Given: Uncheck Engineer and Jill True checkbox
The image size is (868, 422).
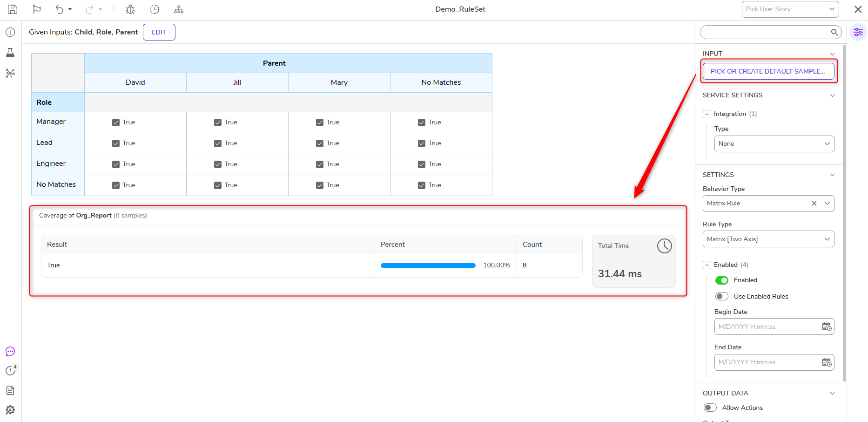Looking at the screenshot, I should [x=218, y=164].
